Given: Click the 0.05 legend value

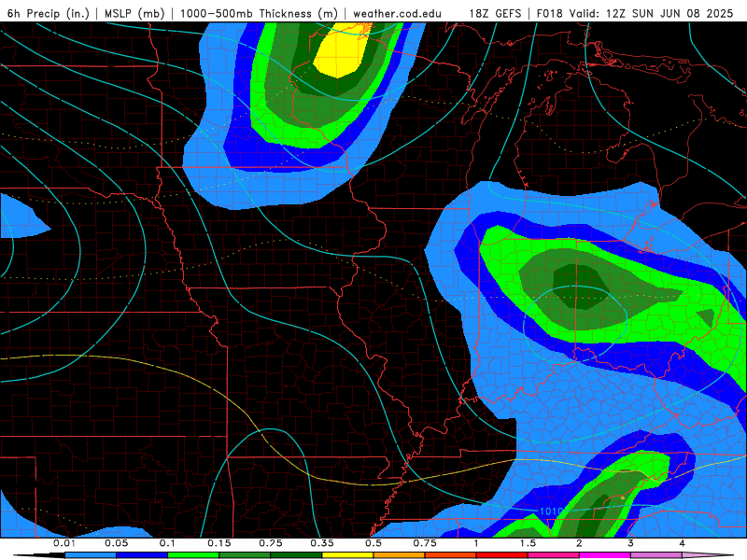Looking at the screenshot, I should [116, 543].
